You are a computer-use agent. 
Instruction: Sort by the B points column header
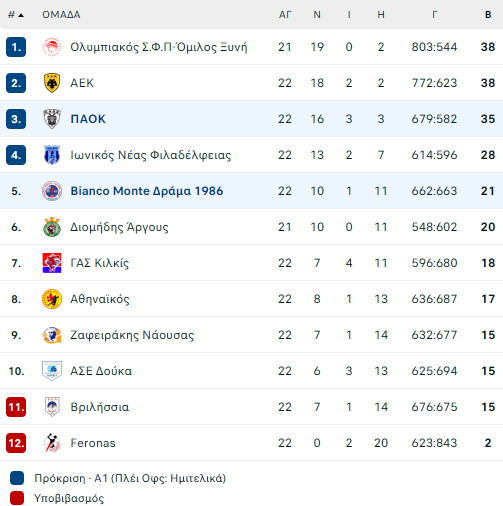488,15
